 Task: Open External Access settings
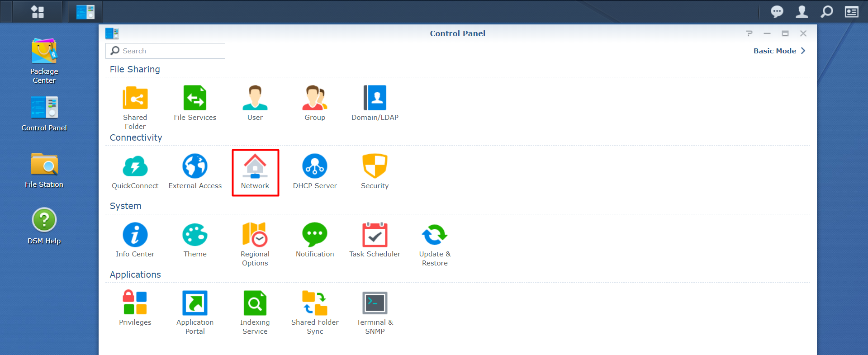pyautogui.click(x=195, y=172)
